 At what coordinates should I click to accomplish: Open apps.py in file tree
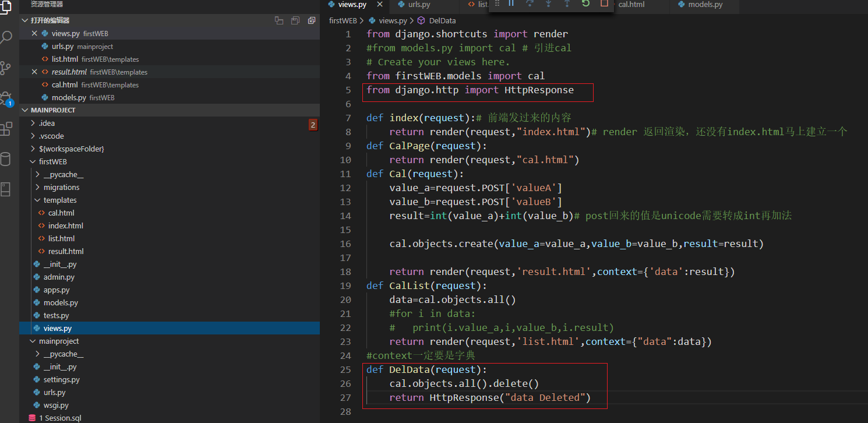click(x=170, y=290)
